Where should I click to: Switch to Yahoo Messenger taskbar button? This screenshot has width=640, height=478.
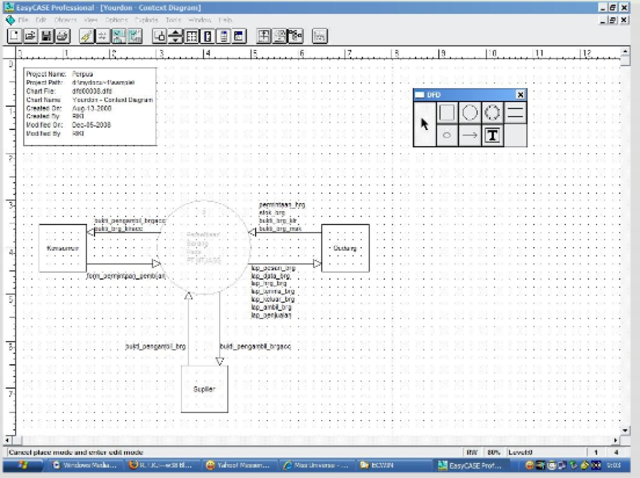coord(238,465)
